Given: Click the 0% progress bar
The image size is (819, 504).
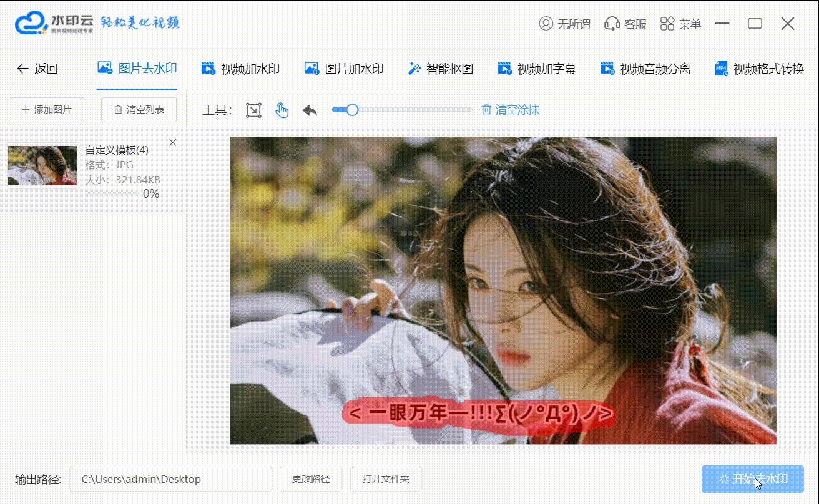Looking at the screenshot, I should [112, 194].
